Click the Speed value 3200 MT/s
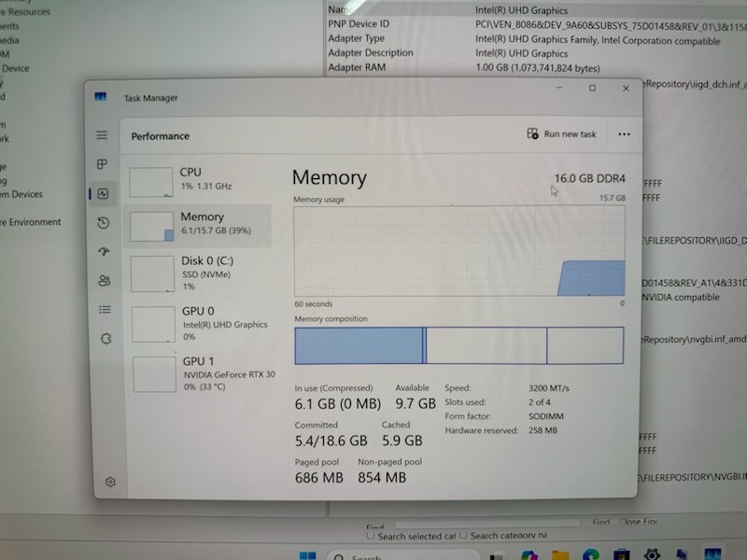 [x=549, y=388]
